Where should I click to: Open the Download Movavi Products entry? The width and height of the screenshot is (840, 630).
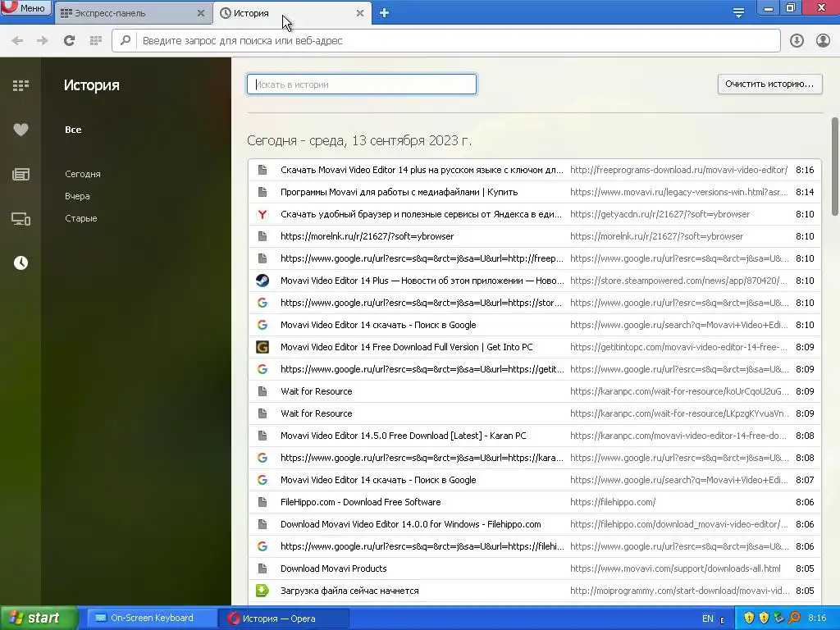(334, 568)
